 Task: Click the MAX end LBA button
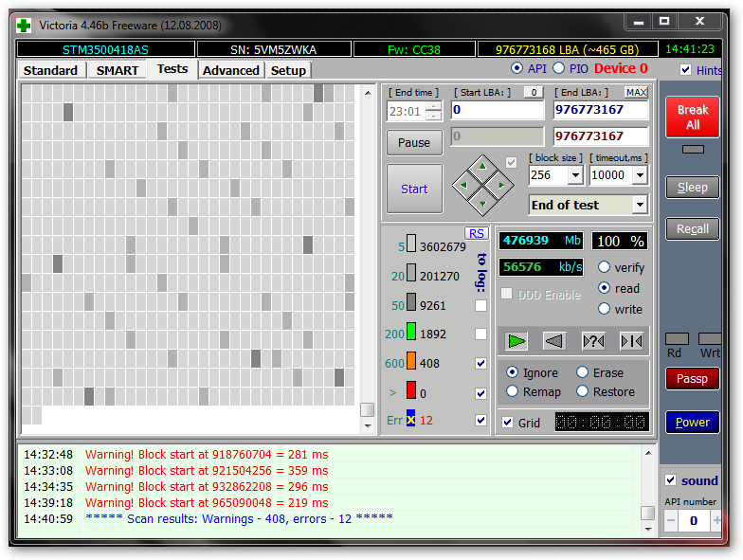[x=637, y=92]
